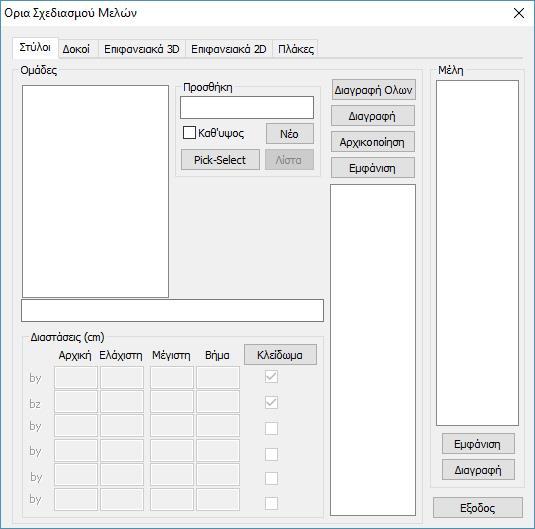Screen dimensions: 535x529
Task: Click the wide field below Ομάδες list
Action: [x=172, y=311]
